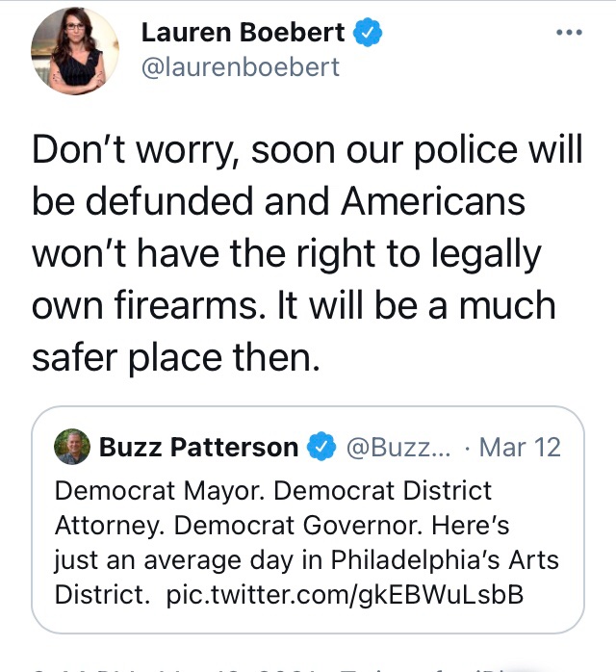Click Lauren Boebert's blue verified badge
This screenshot has width=616, height=672.
pyautogui.click(x=368, y=33)
